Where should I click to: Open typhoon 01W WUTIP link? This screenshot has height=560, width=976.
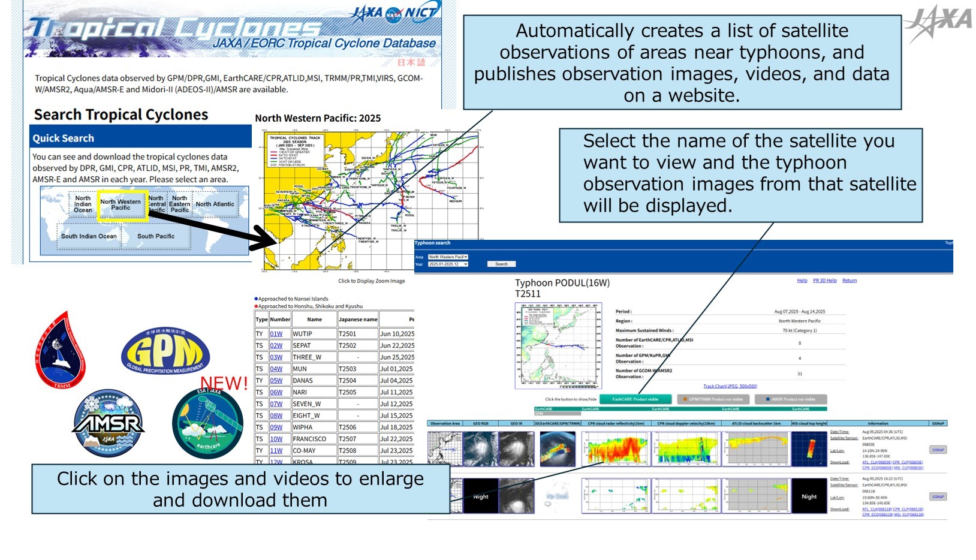pos(276,334)
